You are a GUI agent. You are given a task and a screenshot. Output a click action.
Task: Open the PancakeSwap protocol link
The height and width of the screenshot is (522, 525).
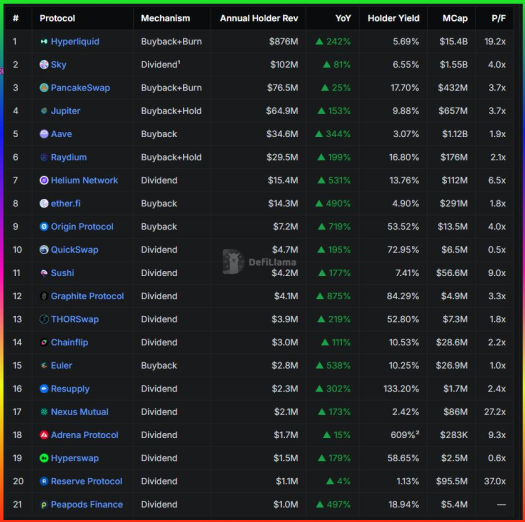[x=80, y=88]
